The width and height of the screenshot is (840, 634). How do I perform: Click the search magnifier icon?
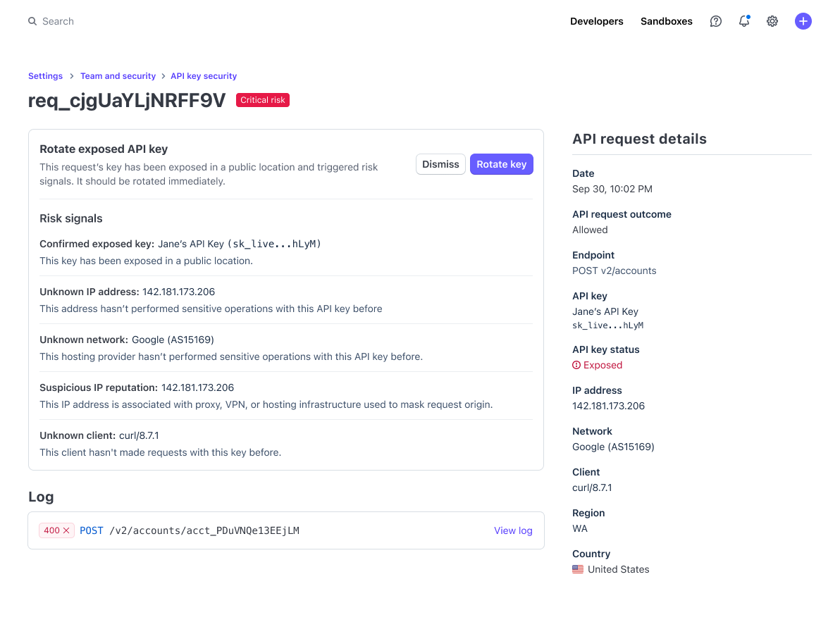32,21
